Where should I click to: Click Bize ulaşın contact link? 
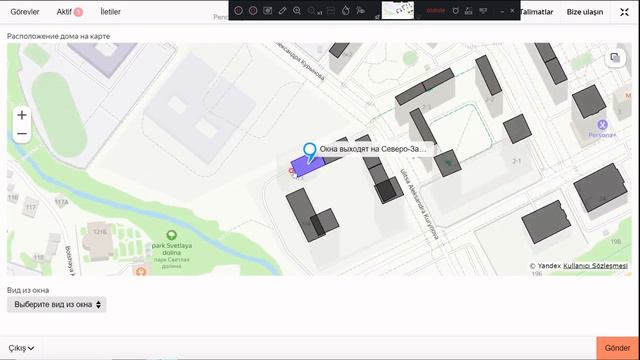click(584, 12)
